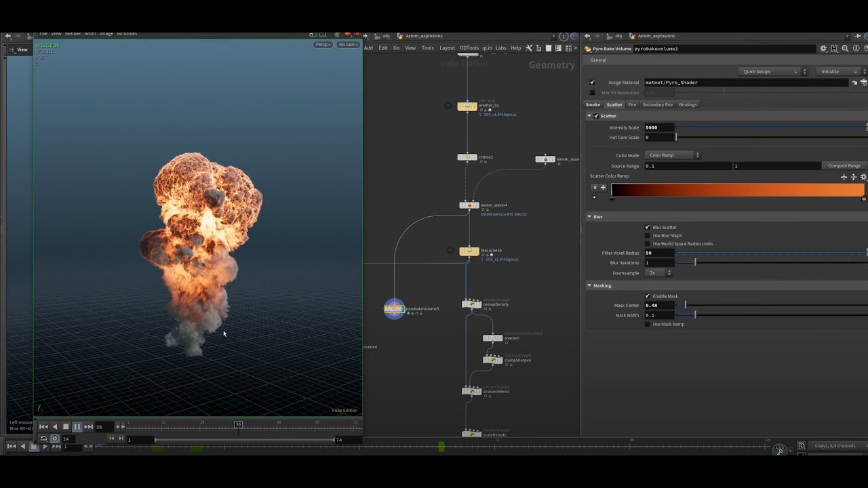Switch to the Fire tab

pos(632,105)
